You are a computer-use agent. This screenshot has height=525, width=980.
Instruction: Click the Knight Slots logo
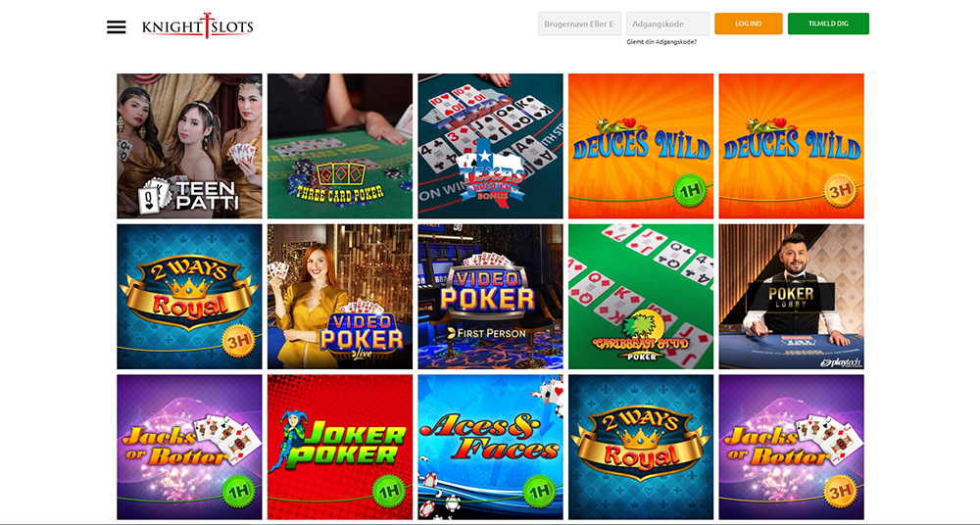(198, 25)
